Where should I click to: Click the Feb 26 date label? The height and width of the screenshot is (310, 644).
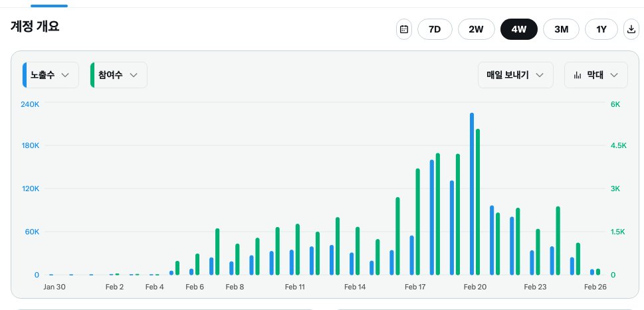595,287
